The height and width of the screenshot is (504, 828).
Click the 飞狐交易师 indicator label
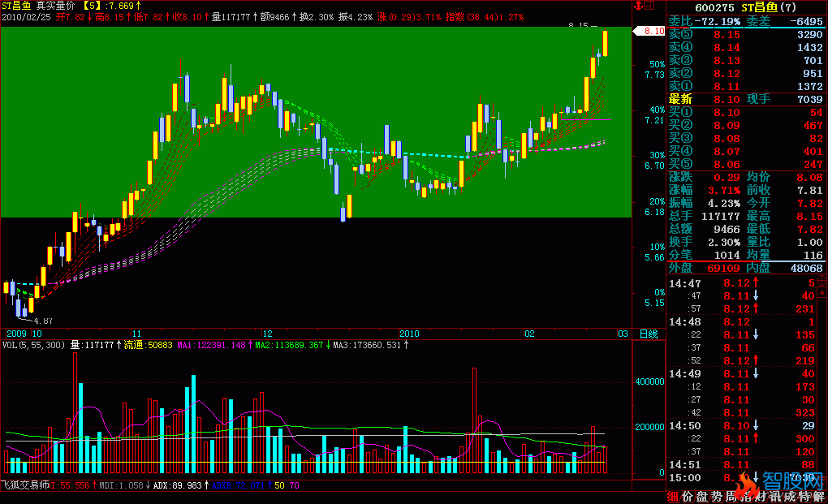[x=25, y=485]
